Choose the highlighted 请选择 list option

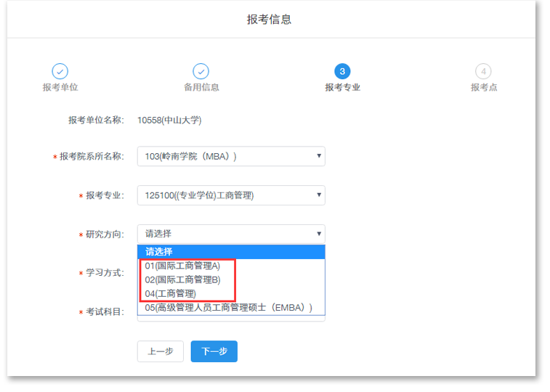(x=230, y=252)
